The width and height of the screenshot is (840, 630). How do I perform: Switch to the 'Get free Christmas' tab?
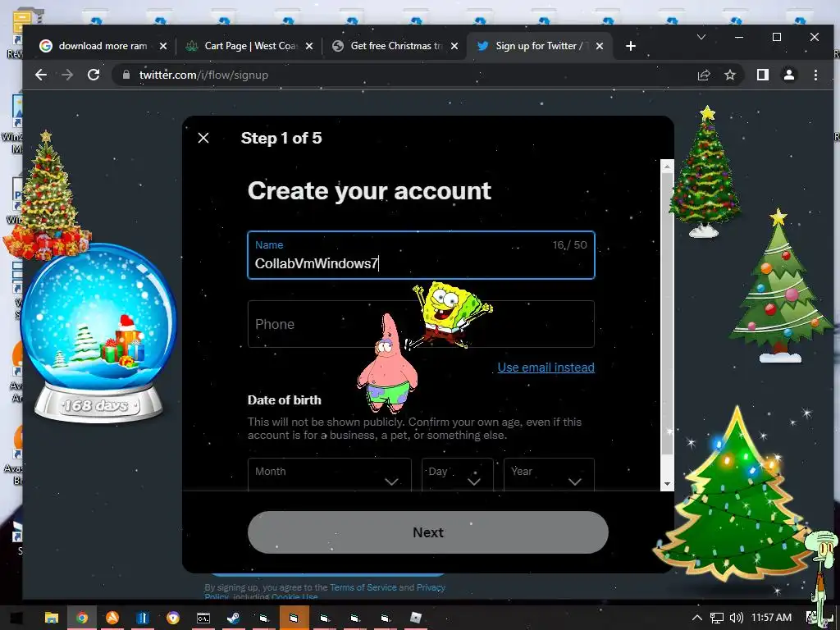[x=396, y=46]
